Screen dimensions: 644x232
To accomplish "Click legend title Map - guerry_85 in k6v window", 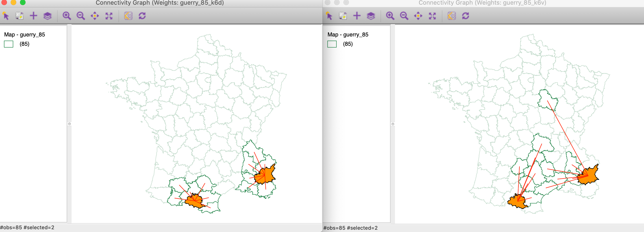I will (348, 35).
